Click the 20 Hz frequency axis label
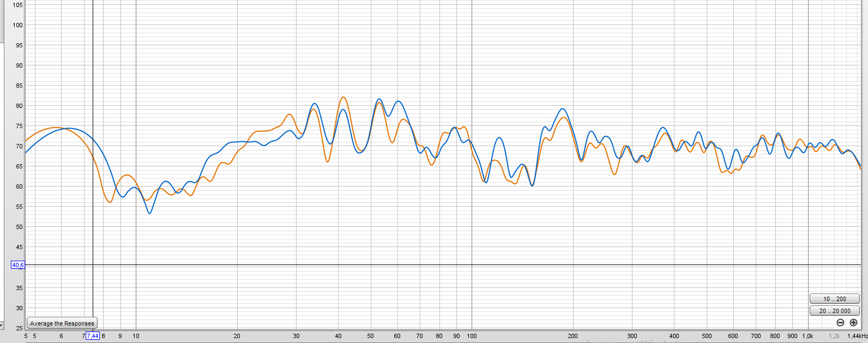Screen dimensions: 868x343 coord(237,336)
